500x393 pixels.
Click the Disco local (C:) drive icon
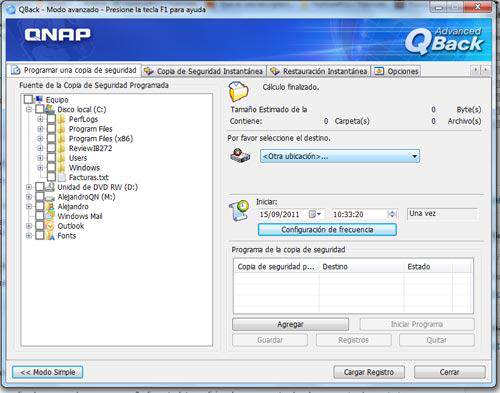[x=50, y=109]
